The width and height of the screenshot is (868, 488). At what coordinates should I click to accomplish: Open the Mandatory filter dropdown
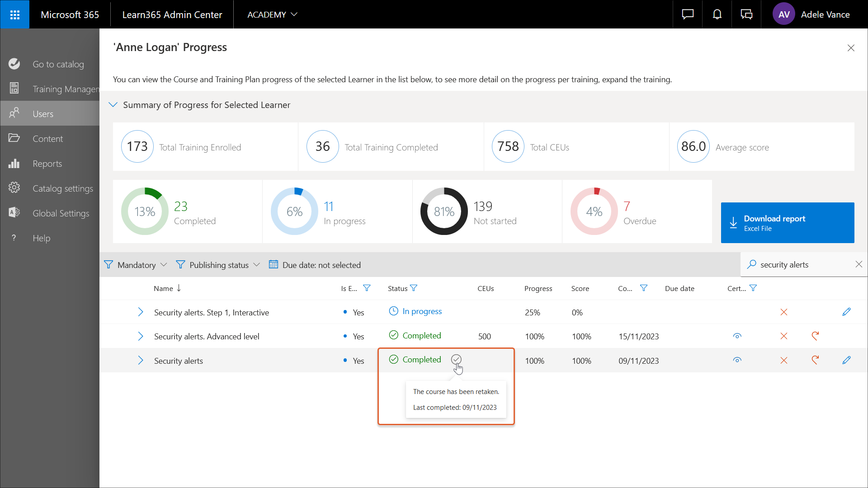tap(136, 265)
